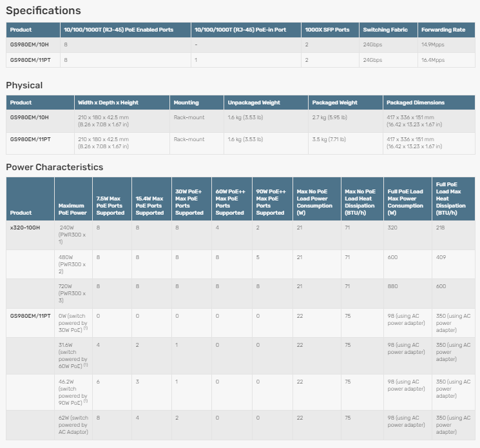The height and width of the screenshot is (448, 480).
Task: Click "Max No PoE Load Heat Dissipation (BTU/h)" header
Action: pos(363,199)
